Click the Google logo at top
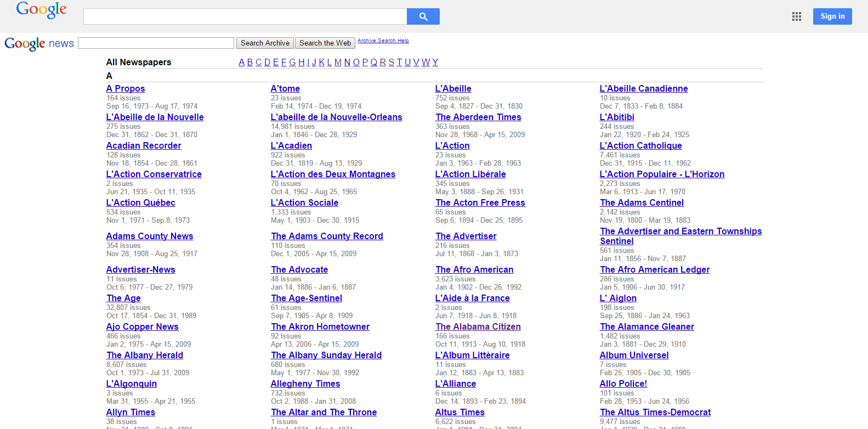The height and width of the screenshot is (429, 868). pos(41,10)
